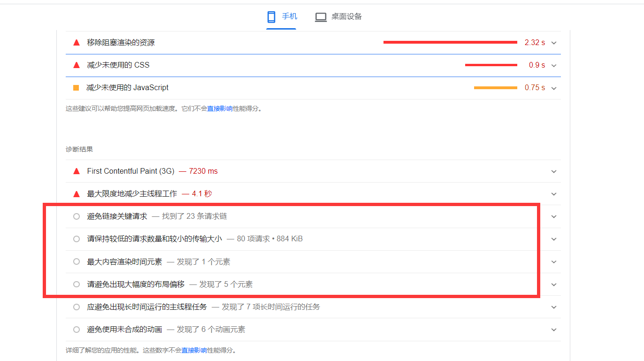Expand the 避免使用未合成的动画 chevron
Screen dimensions: 644x361
click(x=554, y=330)
